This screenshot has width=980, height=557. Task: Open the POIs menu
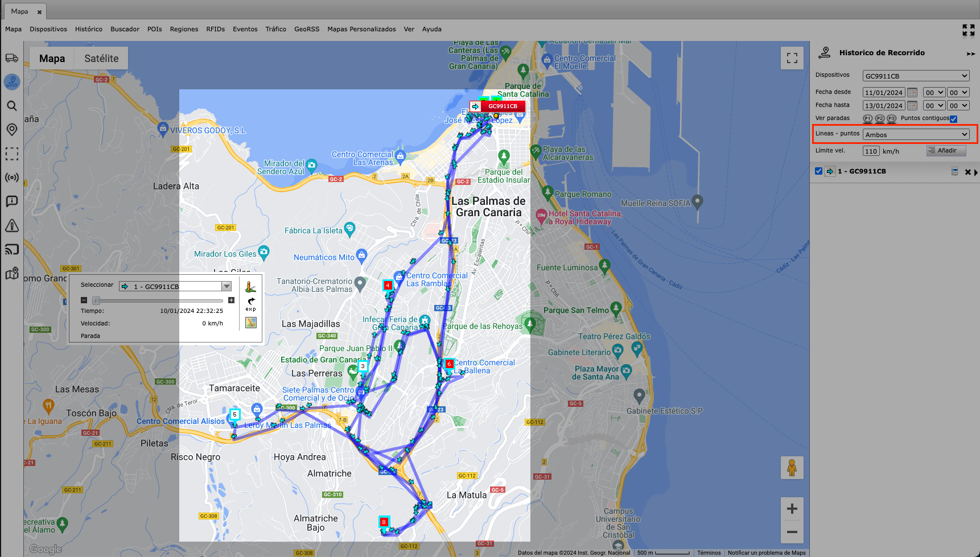coord(154,29)
